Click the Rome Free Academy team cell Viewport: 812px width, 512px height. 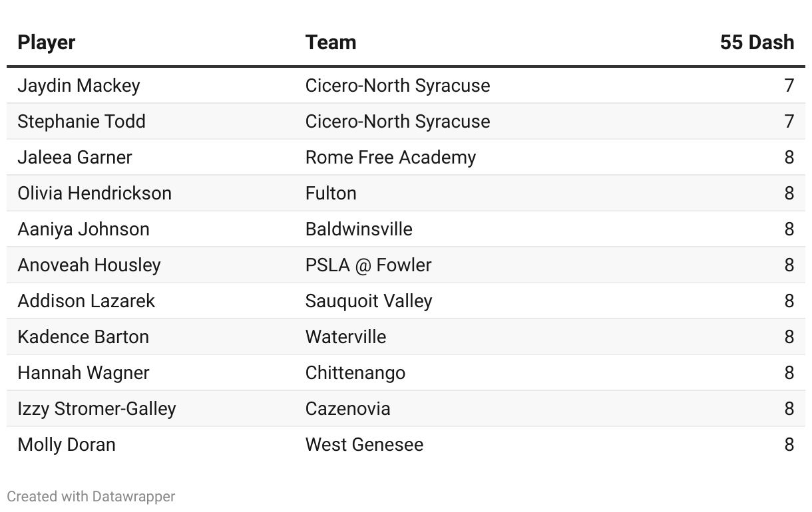point(391,158)
